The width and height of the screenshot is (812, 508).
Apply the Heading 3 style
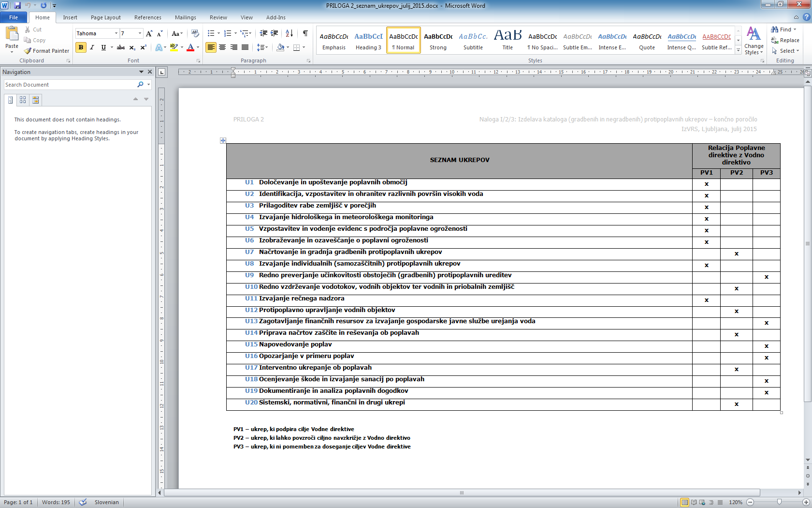[368, 40]
